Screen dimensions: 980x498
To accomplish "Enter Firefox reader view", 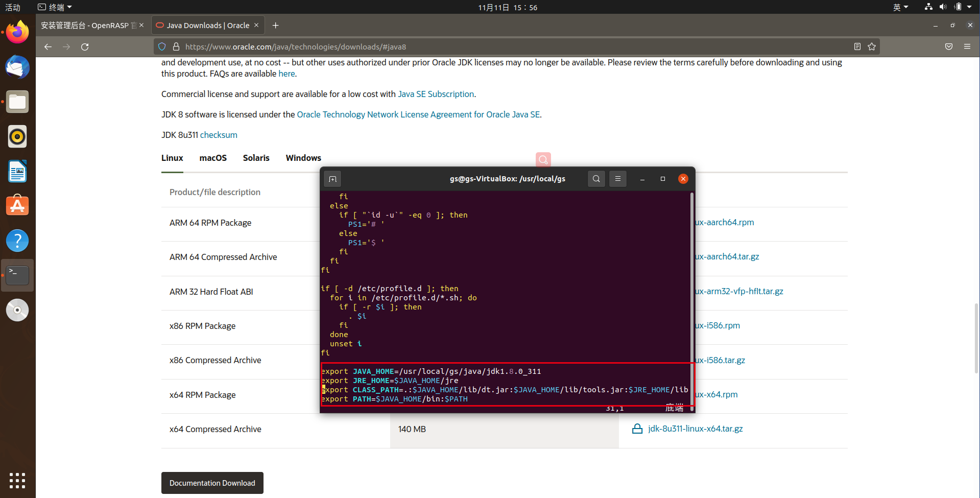I will [x=856, y=46].
